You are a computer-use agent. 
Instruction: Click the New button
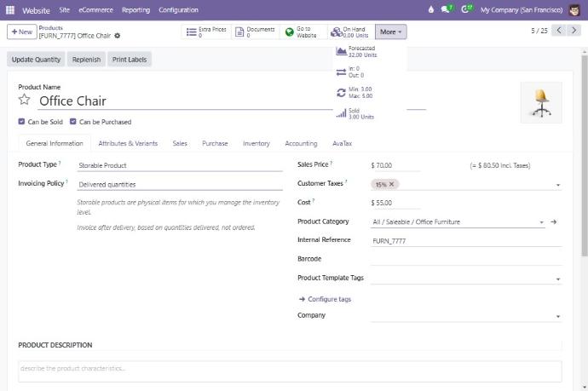tap(22, 32)
